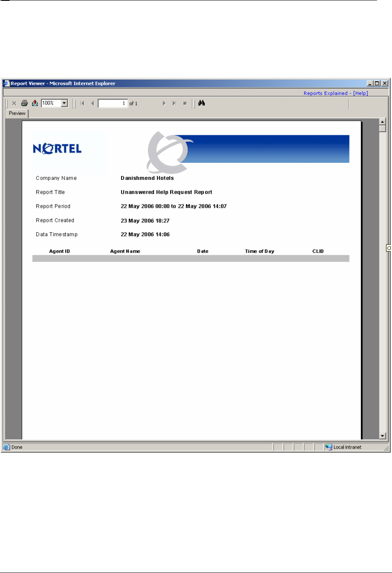Maximize the Report Viewer window
The height and width of the screenshot is (573, 392).
click(x=377, y=83)
